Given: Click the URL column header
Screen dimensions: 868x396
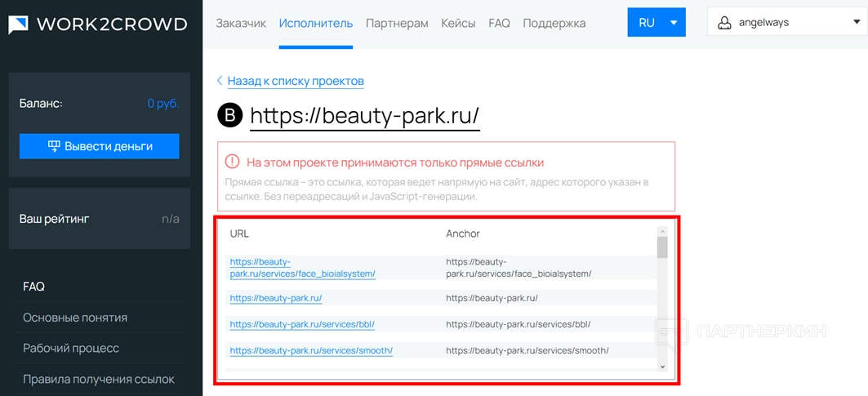Looking at the screenshot, I should pos(239,234).
